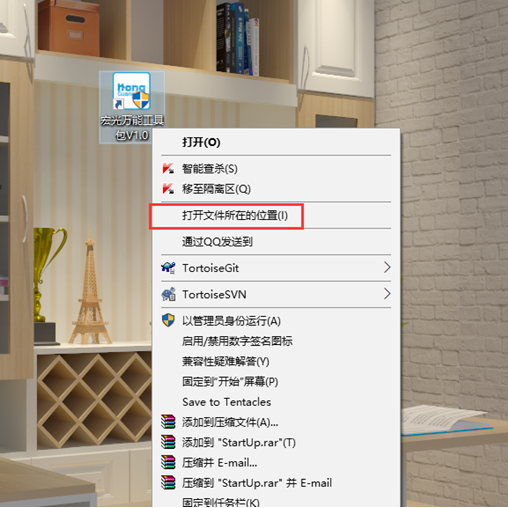Click the TortoiseGit turtle icon
Image resolution: width=508 pixels, height=508 pixels.
[x=168, y=268]
